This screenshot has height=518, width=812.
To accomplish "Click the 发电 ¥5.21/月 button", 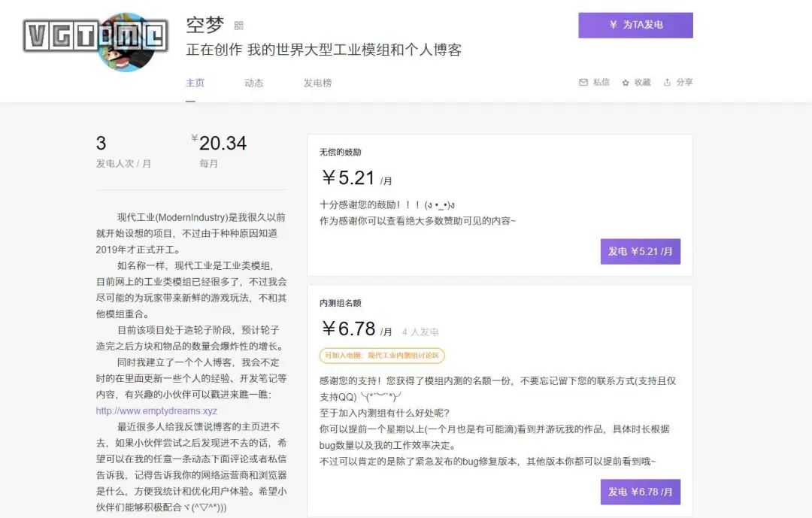I will point(640,252).
